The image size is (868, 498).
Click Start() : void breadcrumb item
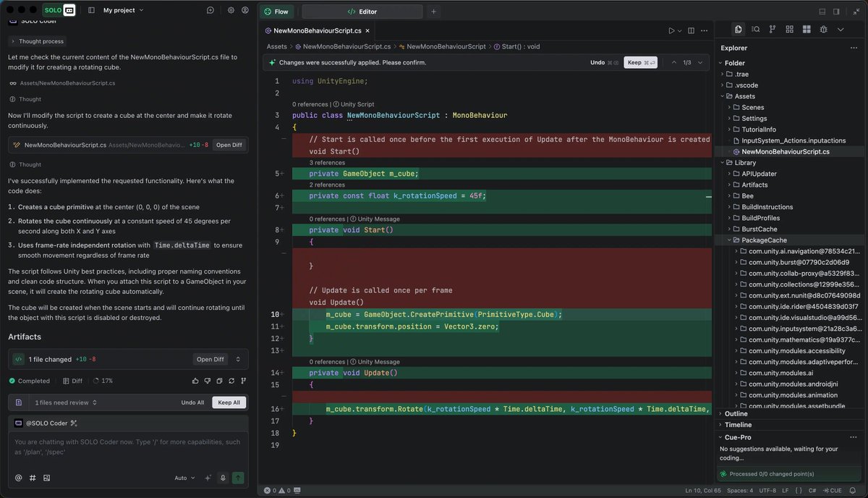pos(516,46)
